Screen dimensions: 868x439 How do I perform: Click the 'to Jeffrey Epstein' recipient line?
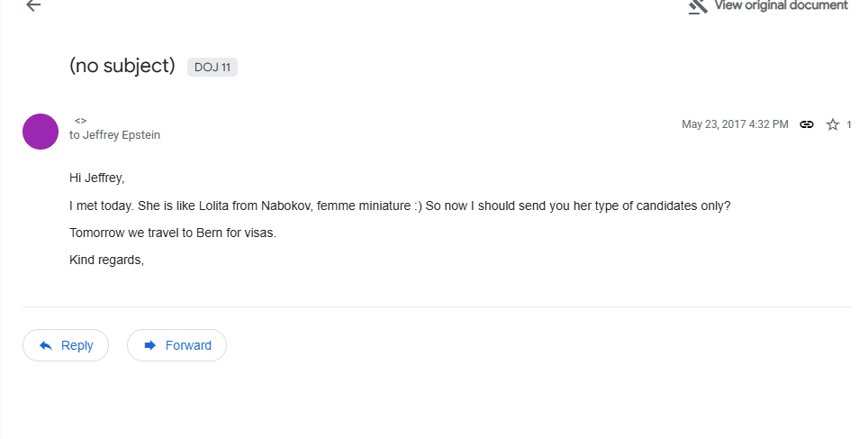pos(114,135)
